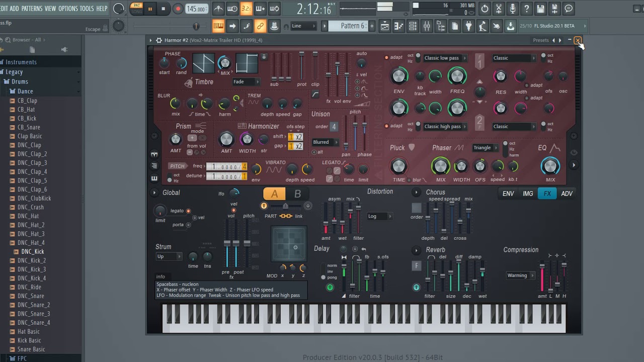Click the Harmor plugin options gear icon
This screenshot has height=362, width=644.
[159, 40]
